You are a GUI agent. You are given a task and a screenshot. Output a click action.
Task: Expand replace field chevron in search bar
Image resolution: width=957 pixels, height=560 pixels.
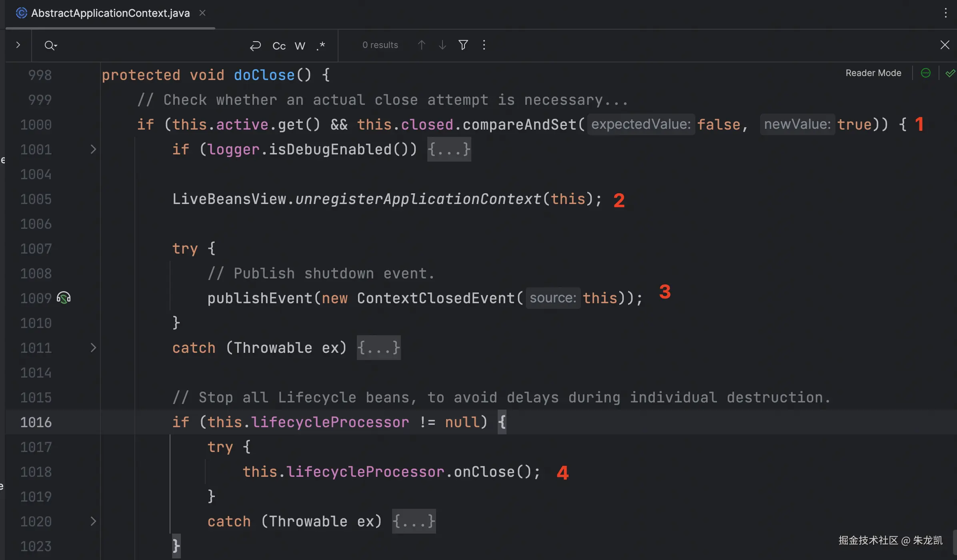(x=18, y=45)
